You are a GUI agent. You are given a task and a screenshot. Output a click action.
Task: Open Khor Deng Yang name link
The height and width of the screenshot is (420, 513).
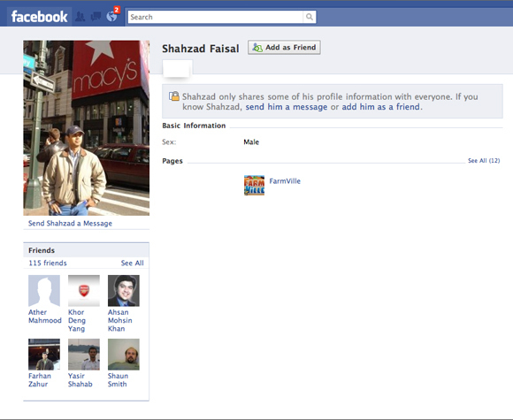coord(77,321)
